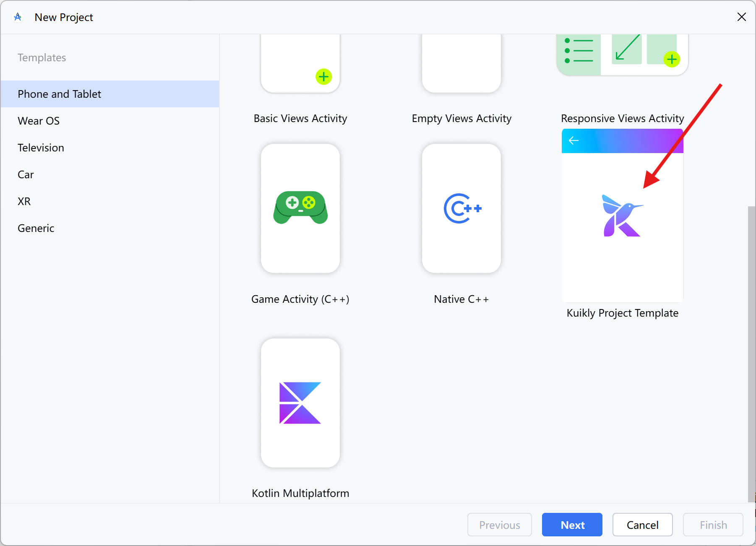Select Phone and Tablet category
Image resolution: width=756 pixels, height=546 pixels.
tap(110, 94)
